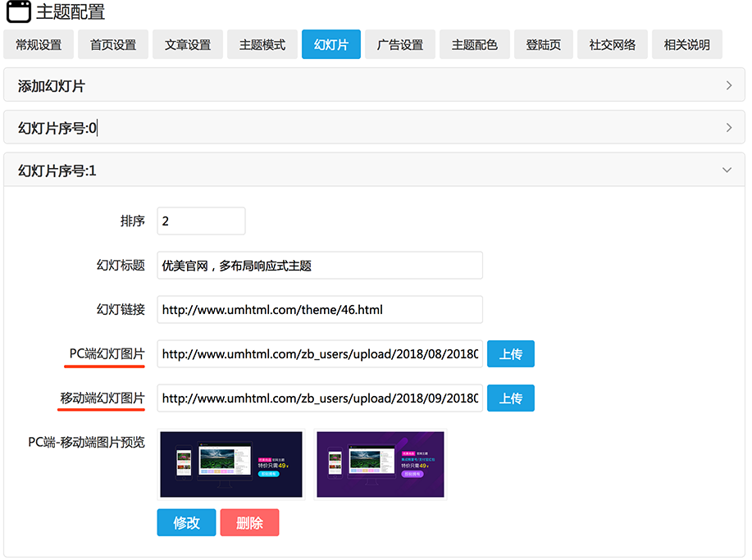
Task: Select the 主题模式 tab
Action: click(x=262, y=45)
